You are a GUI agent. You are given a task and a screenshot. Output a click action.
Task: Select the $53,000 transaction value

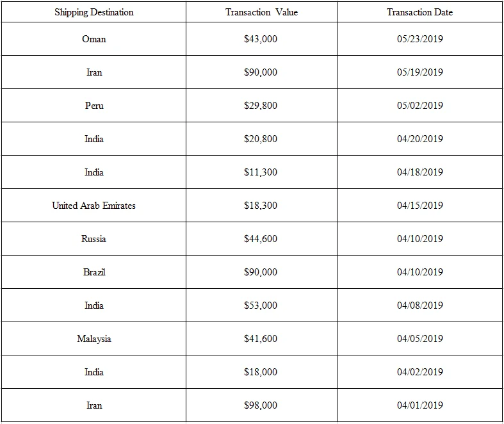[x=261, y=306]
